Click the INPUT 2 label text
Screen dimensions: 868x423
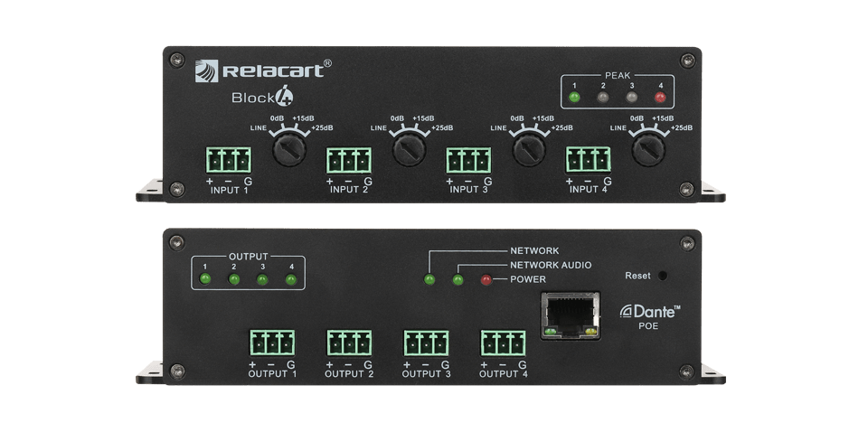click(x=349, y=190)
